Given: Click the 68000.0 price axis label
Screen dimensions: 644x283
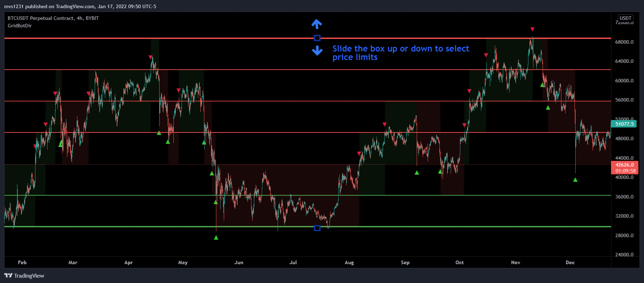Looking at the screenshot, I should coord(624,42).
